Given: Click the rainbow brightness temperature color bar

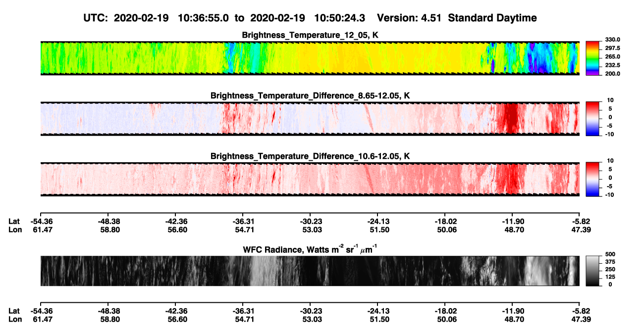Looking at the screenshot, I should coord(593,58).
